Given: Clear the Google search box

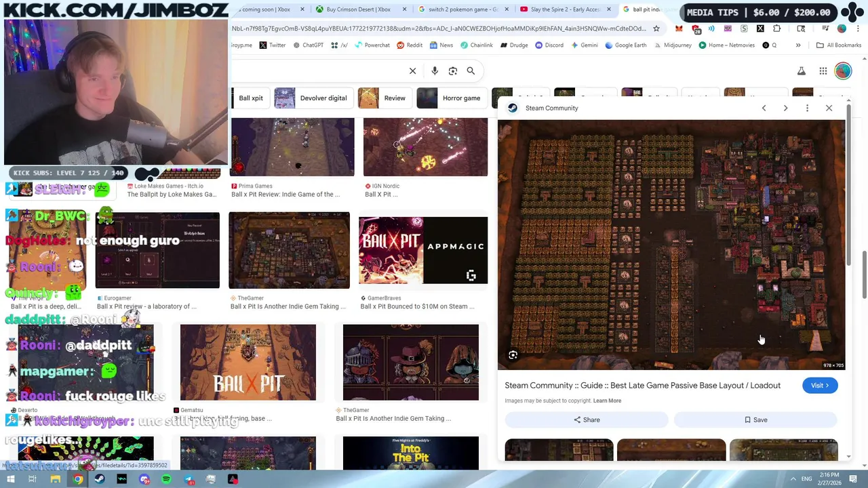Looking at the screenshot, I should pyautogui.click(x=412, y=70).
